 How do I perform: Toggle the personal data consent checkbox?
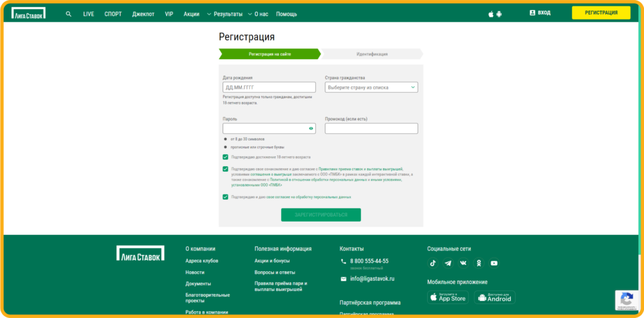pyautogui.click(x=225, y=197)
